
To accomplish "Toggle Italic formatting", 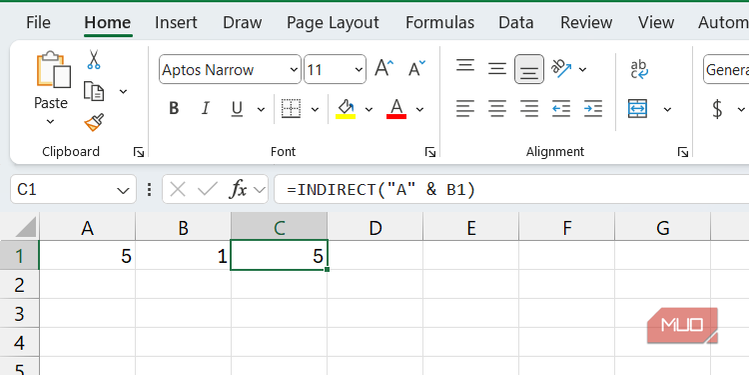I will click(205, 109).
